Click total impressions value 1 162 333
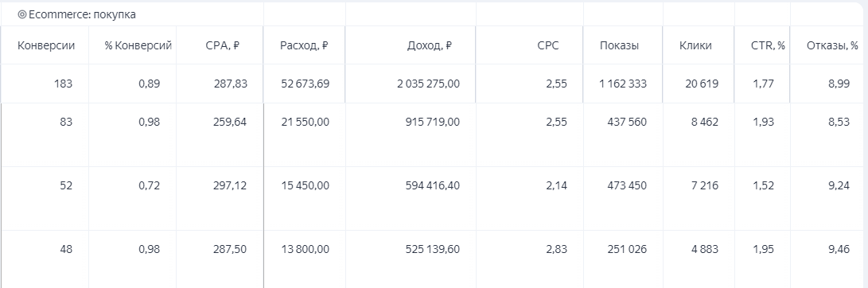The width and height of the screenshot is (868, 288). click(622, 84)
